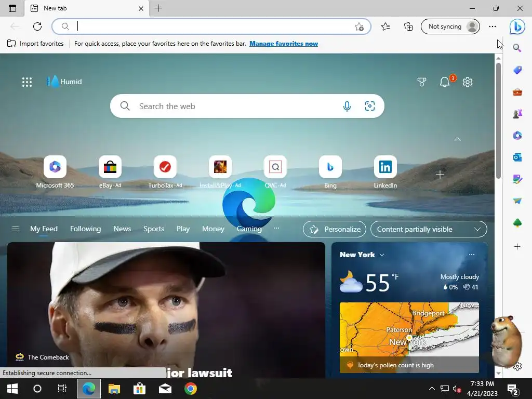
Task: Open the app launcher grid icon
Action: [27, 82]
